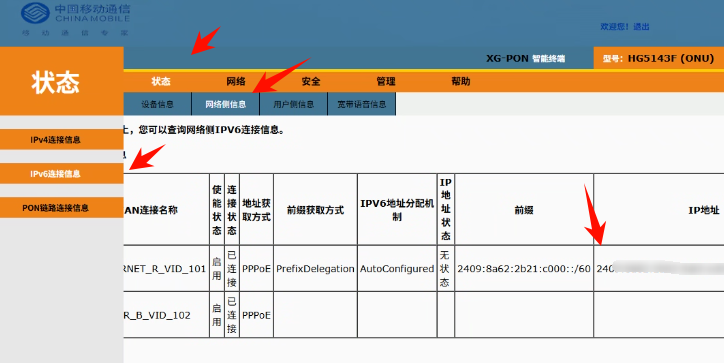724x363 pixels.
Task: Switch to the 设备信息 sub-tab
Action: tap(157, 104)
